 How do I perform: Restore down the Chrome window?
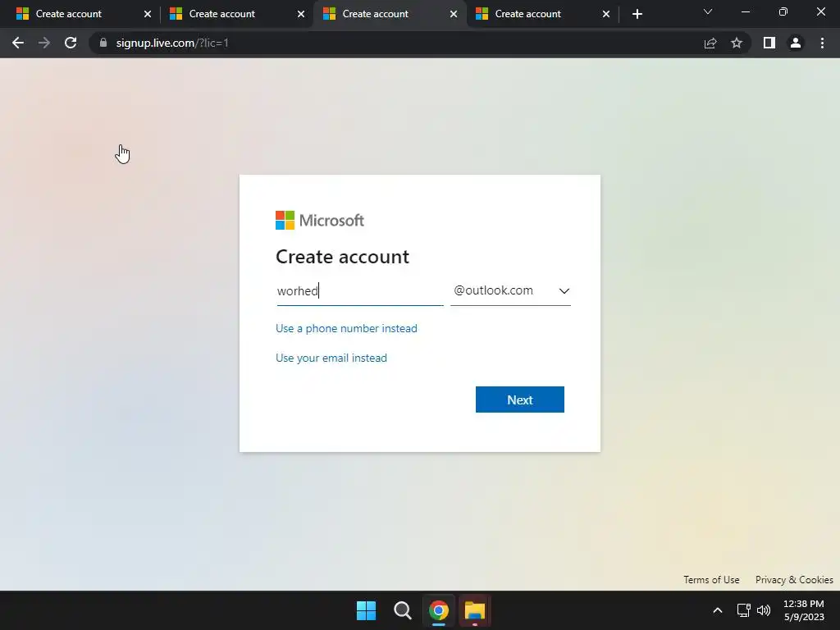[x=783, y=11]
